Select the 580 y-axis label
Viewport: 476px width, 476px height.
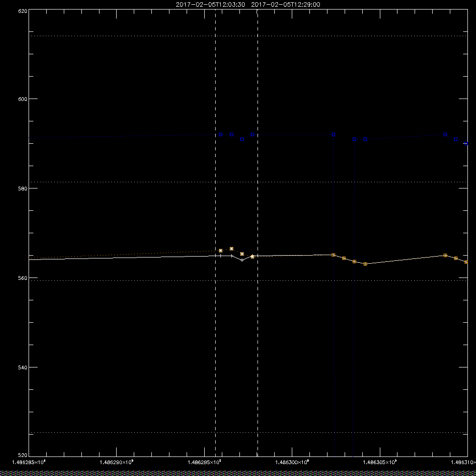point(23,188)
